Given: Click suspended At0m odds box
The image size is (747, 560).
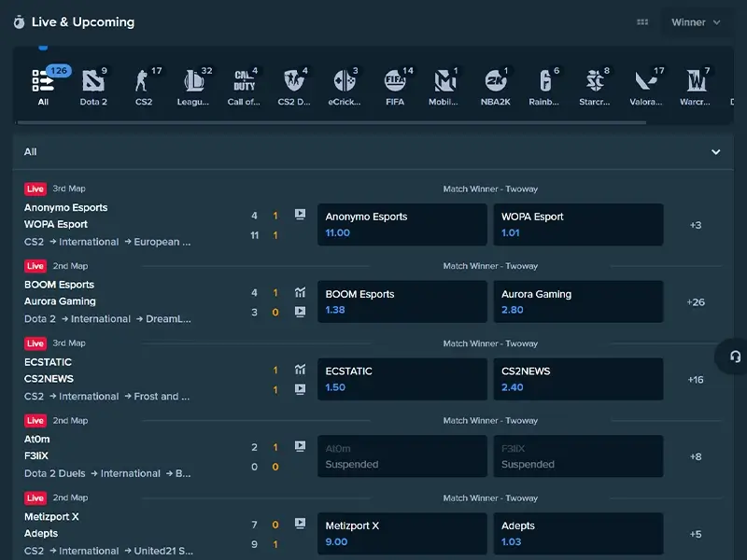Looking at the screenshot, I should click(x=402, y=456).
